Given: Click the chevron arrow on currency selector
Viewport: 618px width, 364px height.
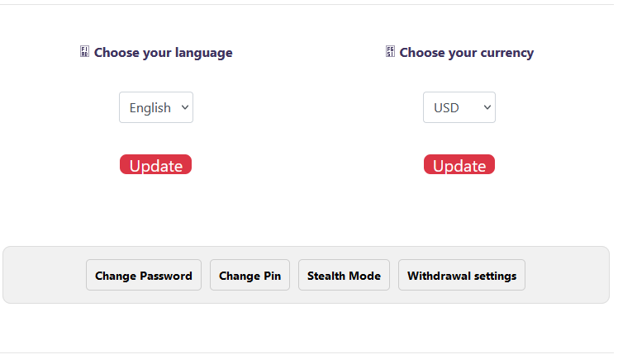Looking at the screenshot, I should point(487,107).
